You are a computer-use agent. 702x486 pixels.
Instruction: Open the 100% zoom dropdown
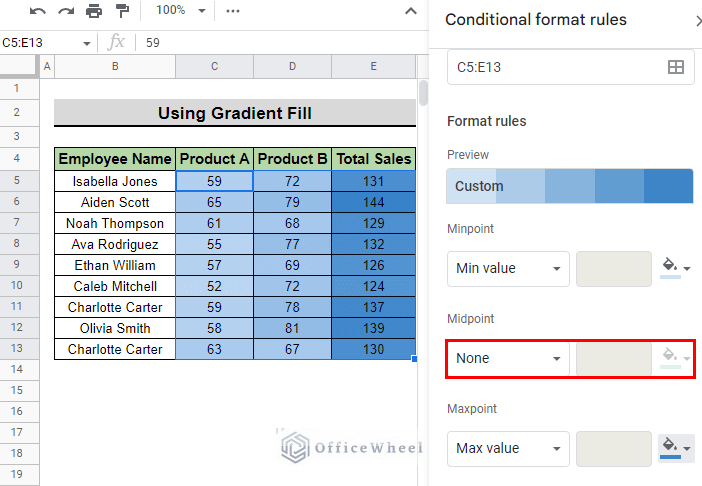pos(180,10)
